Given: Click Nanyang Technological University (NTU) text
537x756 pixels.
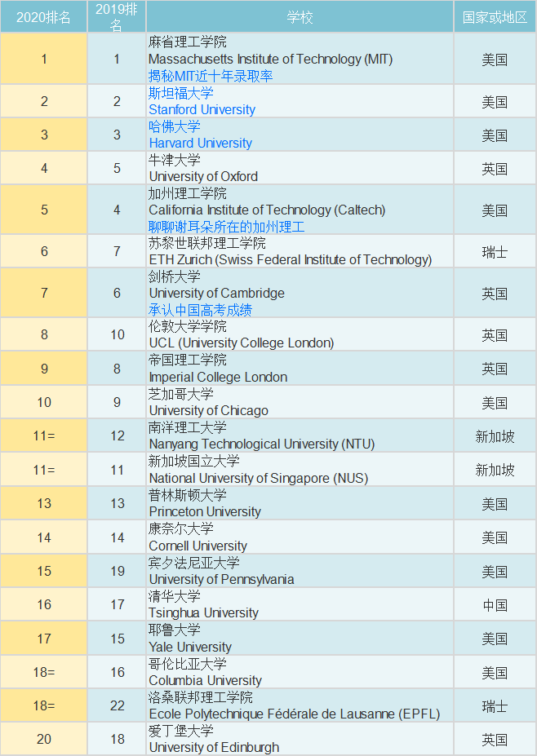Looking at the screenshot, I should pyautogui.click(x=261, y=444).
